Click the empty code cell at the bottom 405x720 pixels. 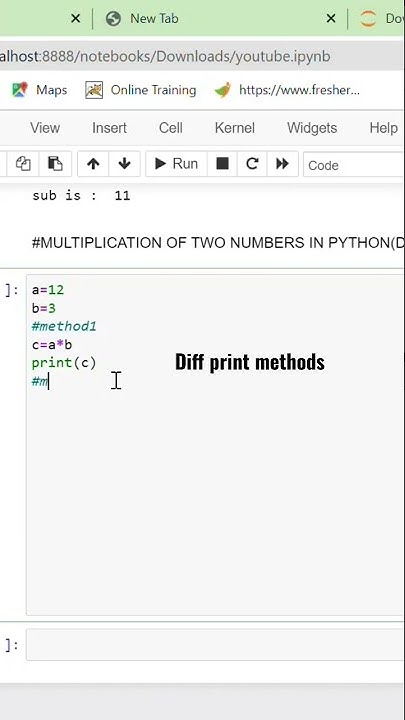click(x=215, y=645)
